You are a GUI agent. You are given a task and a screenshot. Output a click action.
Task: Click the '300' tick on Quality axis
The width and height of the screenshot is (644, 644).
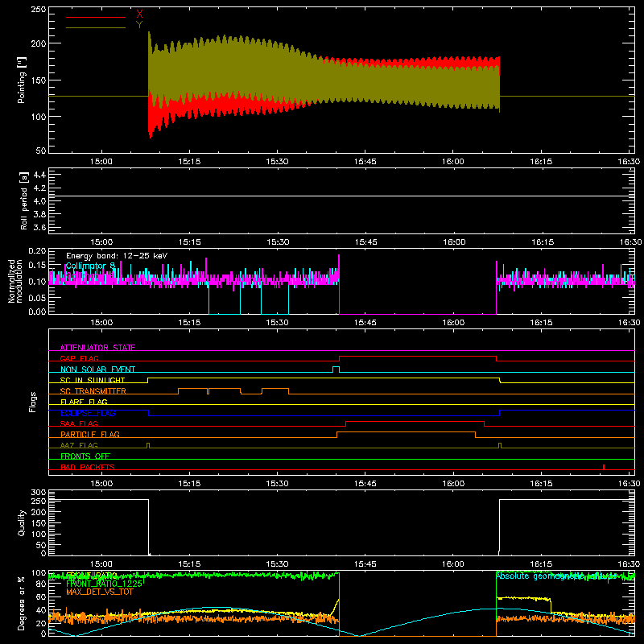39,493
